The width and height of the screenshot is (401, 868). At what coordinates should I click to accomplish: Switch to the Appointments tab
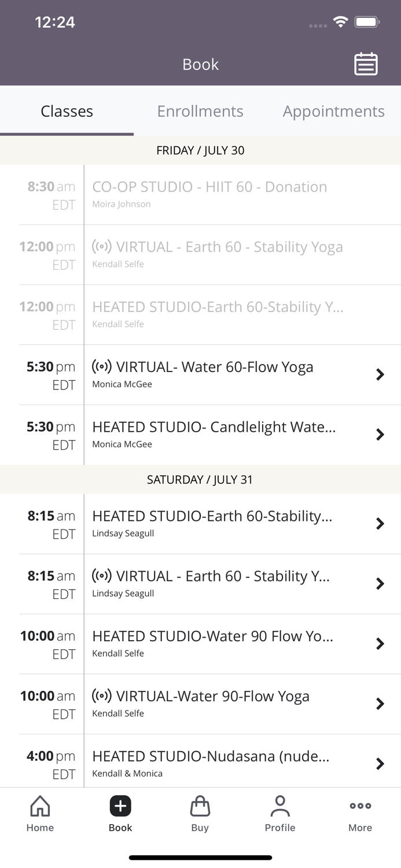click(x=334, y=111)
